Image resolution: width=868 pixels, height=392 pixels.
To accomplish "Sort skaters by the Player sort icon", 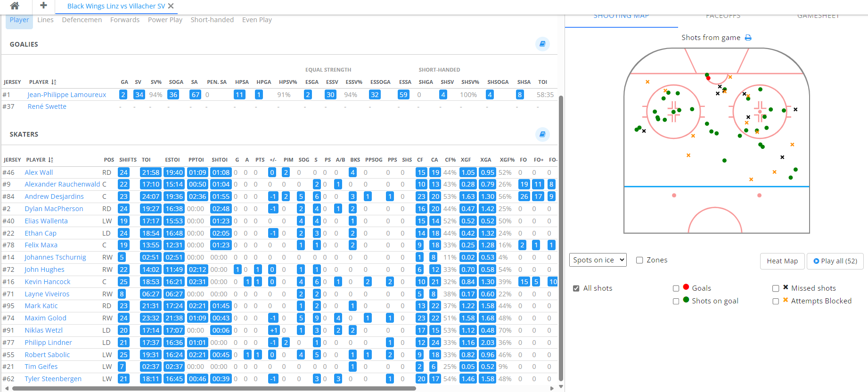I will [51, 160].
